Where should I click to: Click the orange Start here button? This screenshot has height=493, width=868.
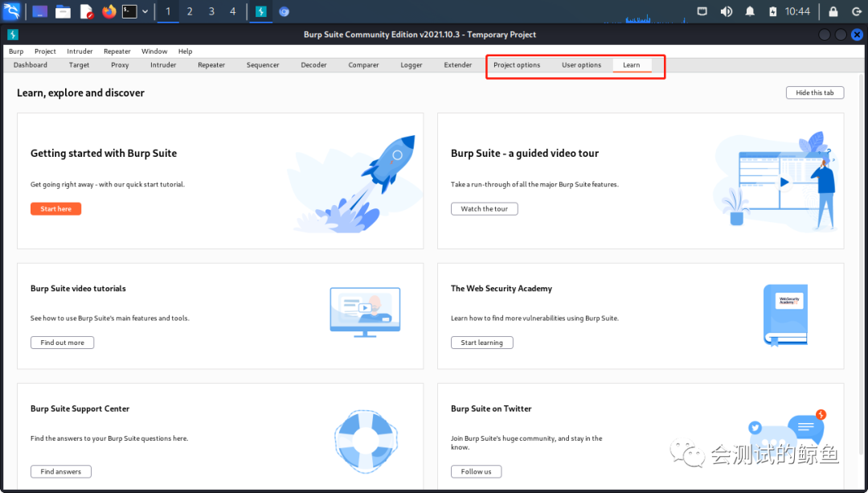[56, 209]
